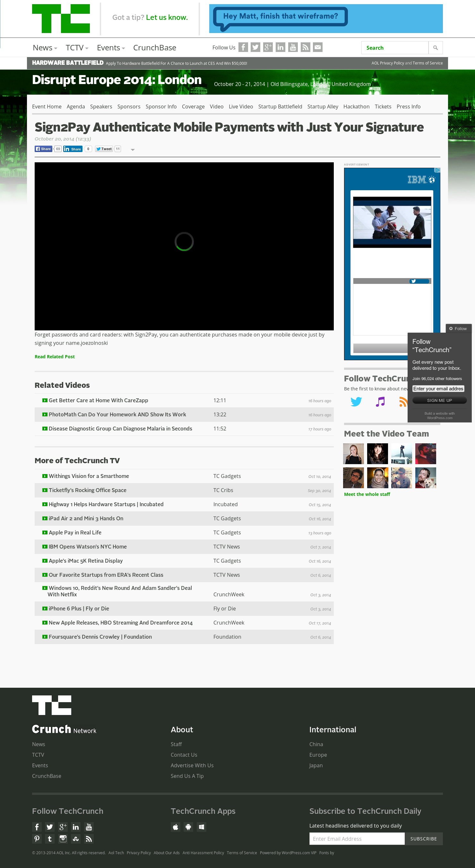Open 'Apple Pay in Real Life' video
Viewport: 475px width, 868px height.
click(75, 532)
